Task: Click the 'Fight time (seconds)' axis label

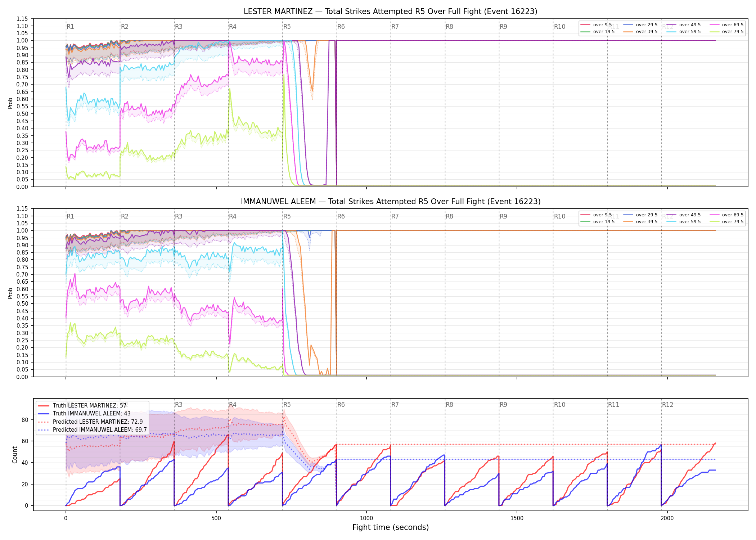Action: (x=391, y=527)
